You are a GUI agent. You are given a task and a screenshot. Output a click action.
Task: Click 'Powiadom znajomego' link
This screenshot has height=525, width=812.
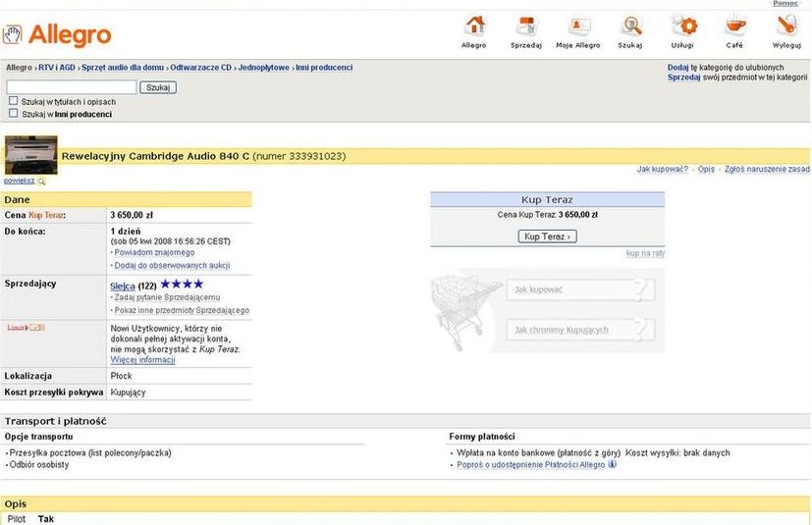(x=154, y=252)
